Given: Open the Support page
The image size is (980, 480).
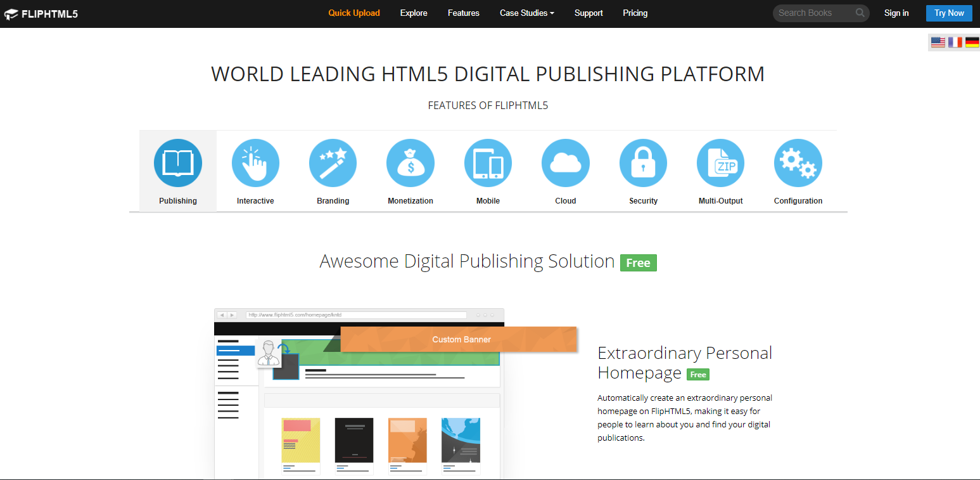Looking at the screenshot, I should [589, 13].
